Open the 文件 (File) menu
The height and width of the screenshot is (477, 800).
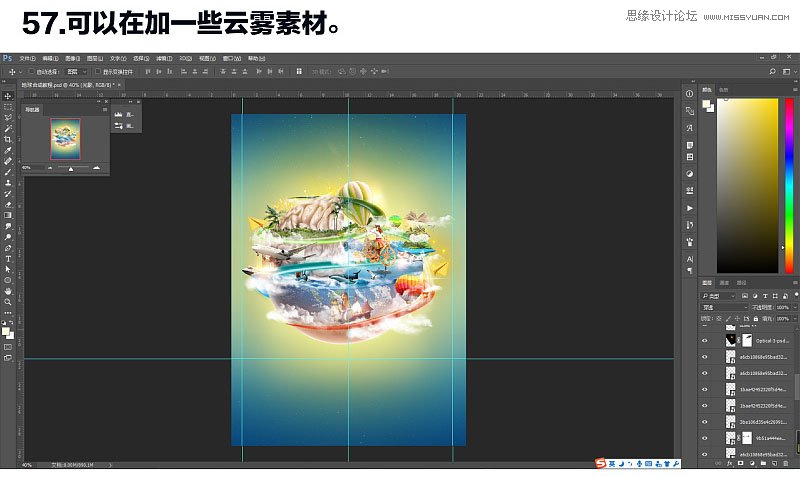pyautogui.click(x=27, y=59)
